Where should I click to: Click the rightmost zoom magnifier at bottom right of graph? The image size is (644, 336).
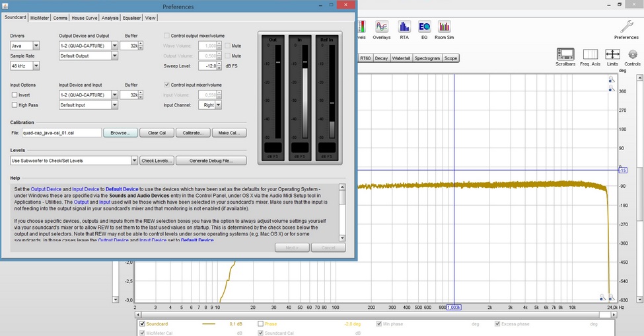click(611, 297)
